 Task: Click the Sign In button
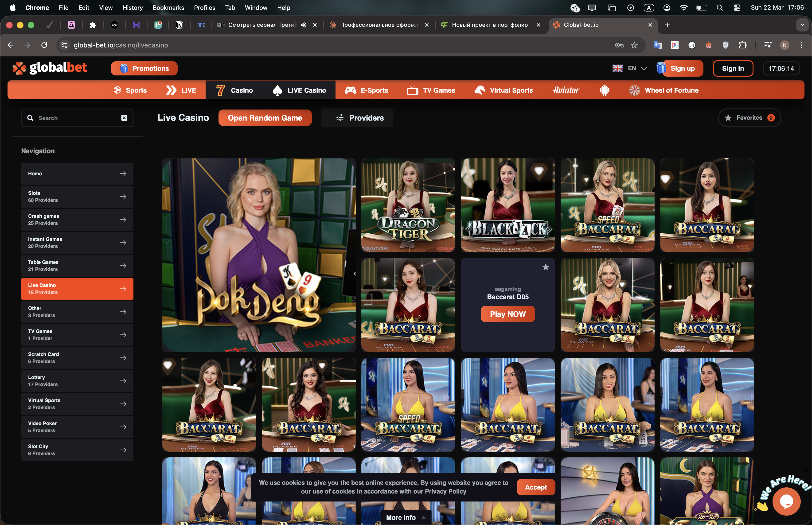tap(733, 69)
